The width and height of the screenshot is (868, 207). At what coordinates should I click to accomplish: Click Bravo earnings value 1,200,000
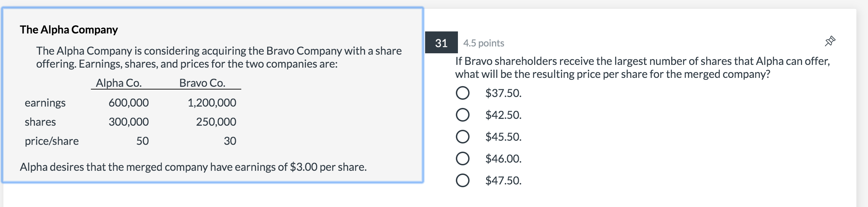click(212, 102)
